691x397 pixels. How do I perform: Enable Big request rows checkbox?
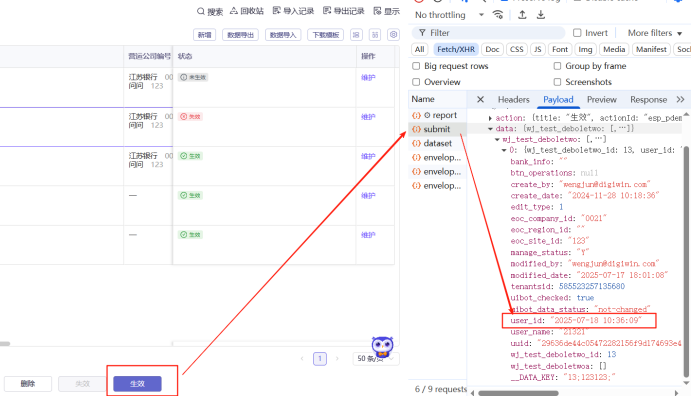point(416,66)
